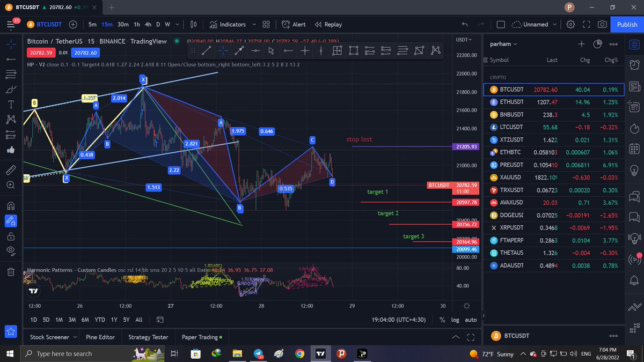Viewport: 644px width, 362px height.
Task: Open the main hamburger menu
Action: pos(11,25)
